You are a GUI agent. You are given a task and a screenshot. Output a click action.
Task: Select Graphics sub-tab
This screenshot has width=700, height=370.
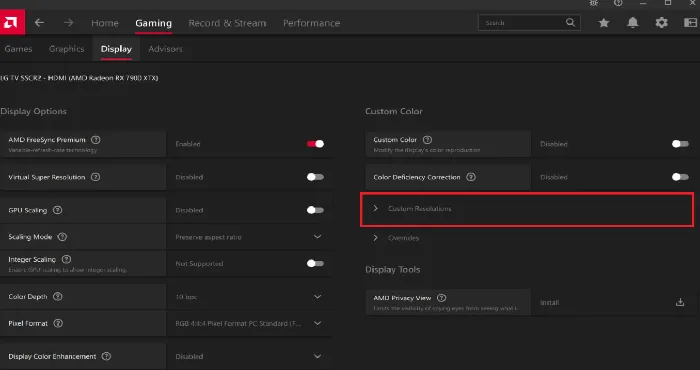tap(67, 49)
